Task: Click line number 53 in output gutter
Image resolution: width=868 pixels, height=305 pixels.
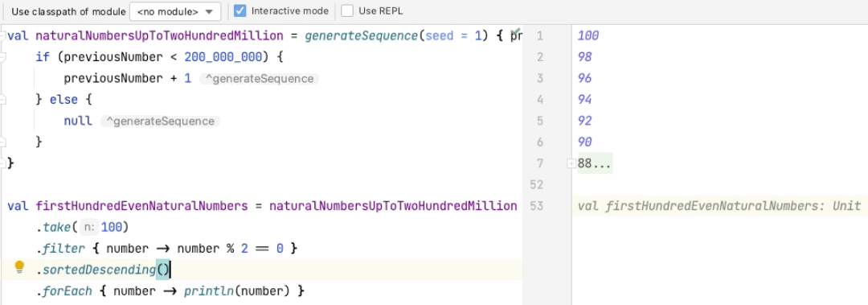Action: pos(537,206)
